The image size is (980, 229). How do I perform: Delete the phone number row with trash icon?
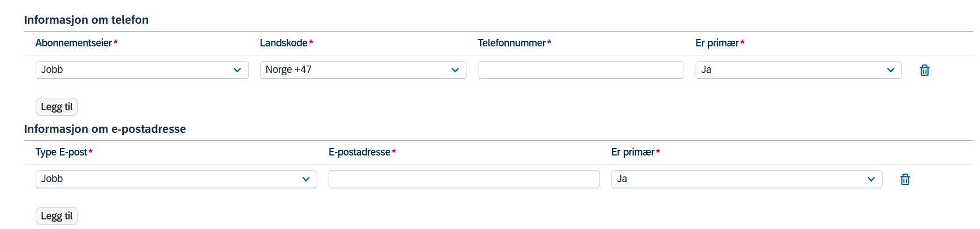[x=925, y=70]
